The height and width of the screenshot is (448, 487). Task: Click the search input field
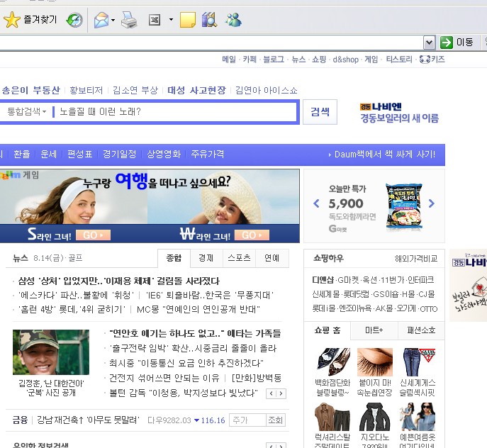[176, 112]
